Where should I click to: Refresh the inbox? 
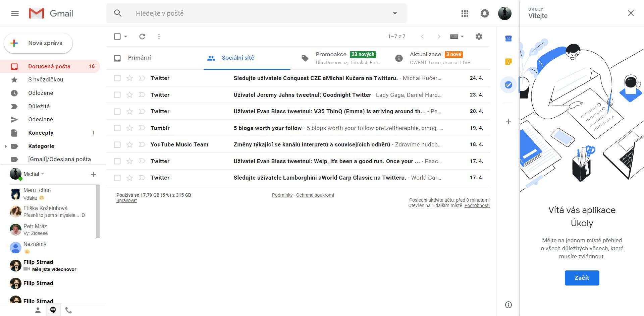[x=142, y=36]
